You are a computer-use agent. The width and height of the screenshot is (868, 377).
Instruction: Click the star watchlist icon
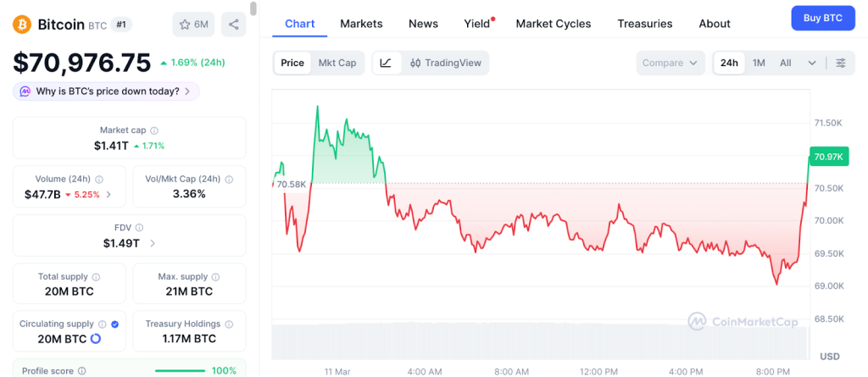click(x=184, y=25)
